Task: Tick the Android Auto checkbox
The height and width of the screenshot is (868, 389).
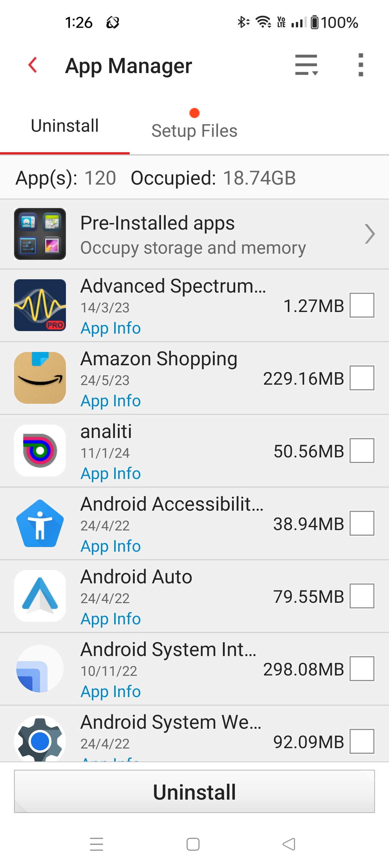Action: click(362, 596)
